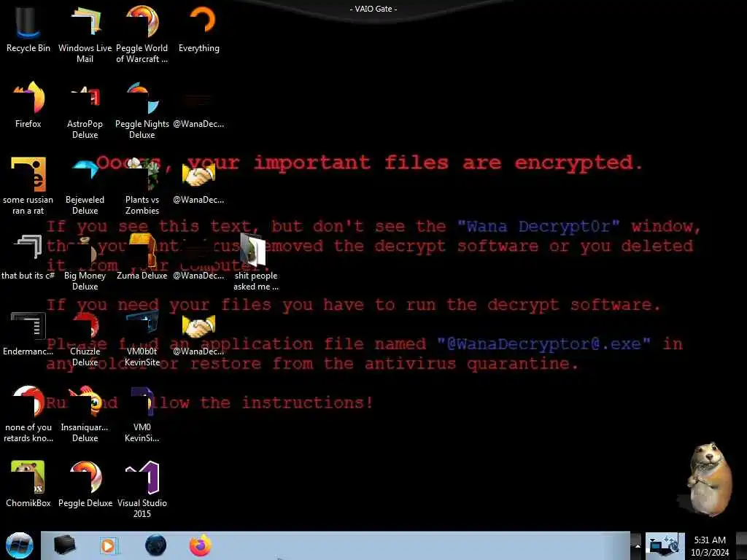Select the Insaniquar... Deluxe fish icon
747x560 pixels.
click(85, 414)
